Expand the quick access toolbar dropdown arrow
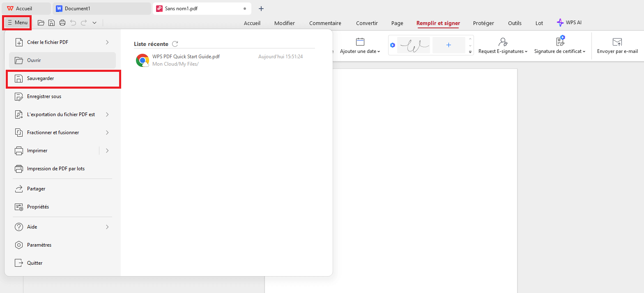Viewport: 644px width, 293px height. (94, 23)
